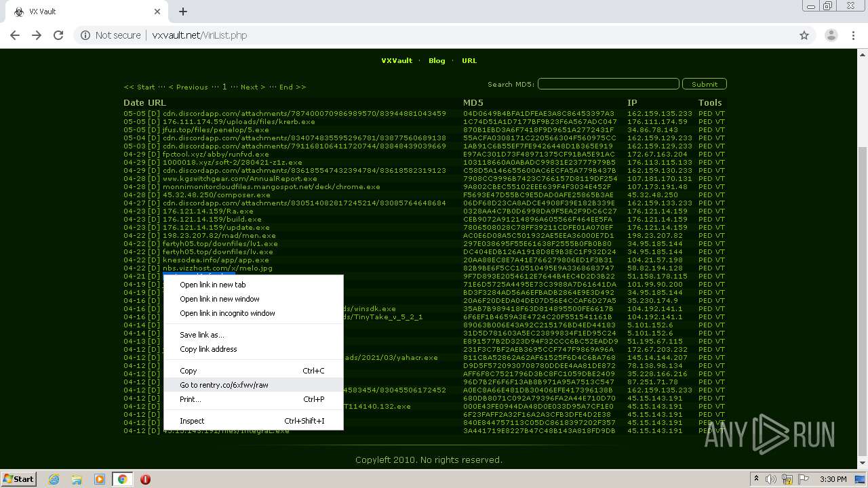This screenshot has height=488, width=868.
Task: Select Copy in the context menu
Action: [x=254, y=371]
